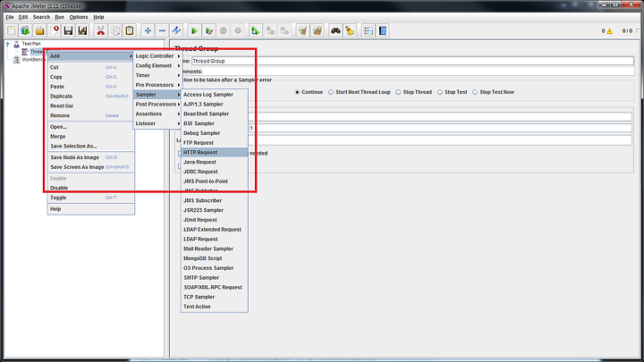Open the File menu

(x=10, y=17)
